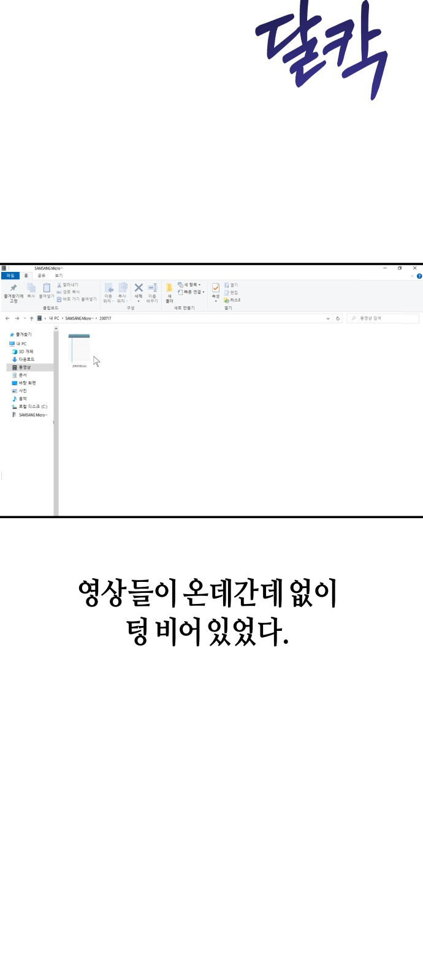Open the 3D 개체 folder

point(23,352)
